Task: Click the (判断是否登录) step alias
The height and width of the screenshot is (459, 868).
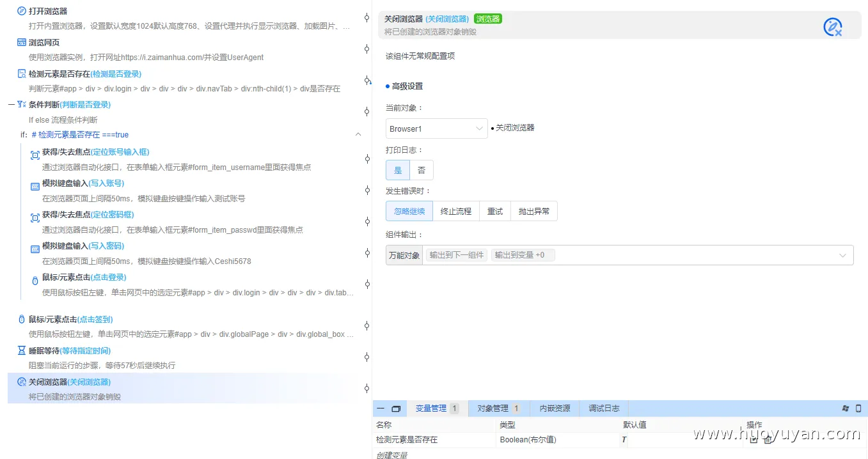Action: point(85,104)
